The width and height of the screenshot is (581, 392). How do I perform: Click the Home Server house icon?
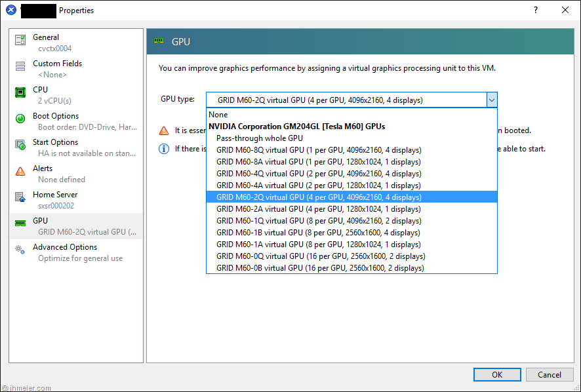coord(20,197)
